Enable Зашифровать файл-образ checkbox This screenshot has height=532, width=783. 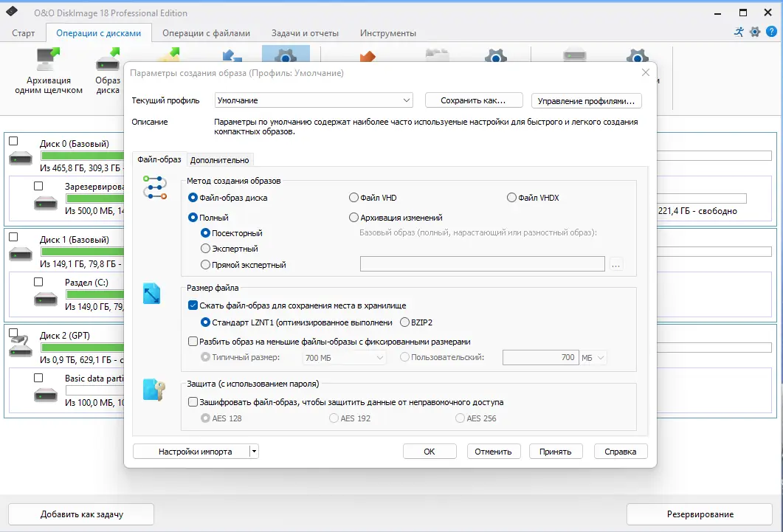tap(193, 401)
